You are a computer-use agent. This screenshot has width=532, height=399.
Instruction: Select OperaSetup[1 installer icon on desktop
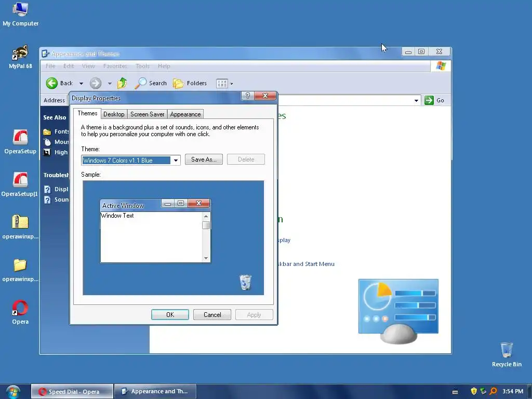pyautogui.click(x=20, y=184)
